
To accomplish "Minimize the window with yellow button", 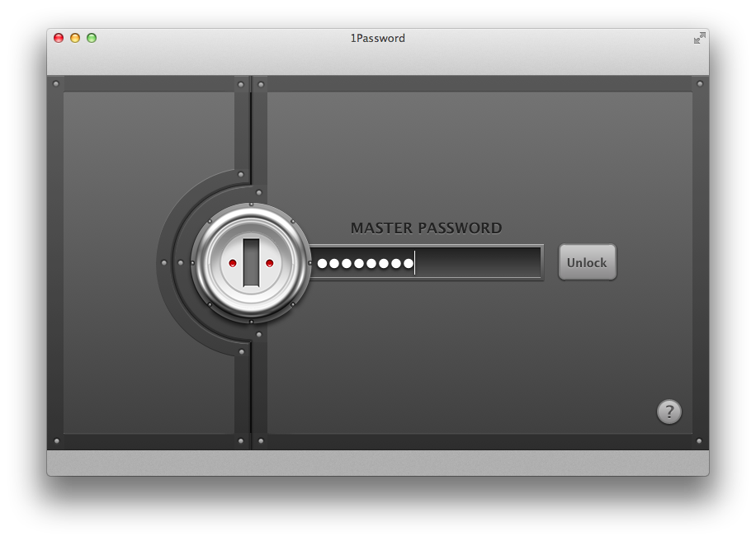I will point(75,38).
